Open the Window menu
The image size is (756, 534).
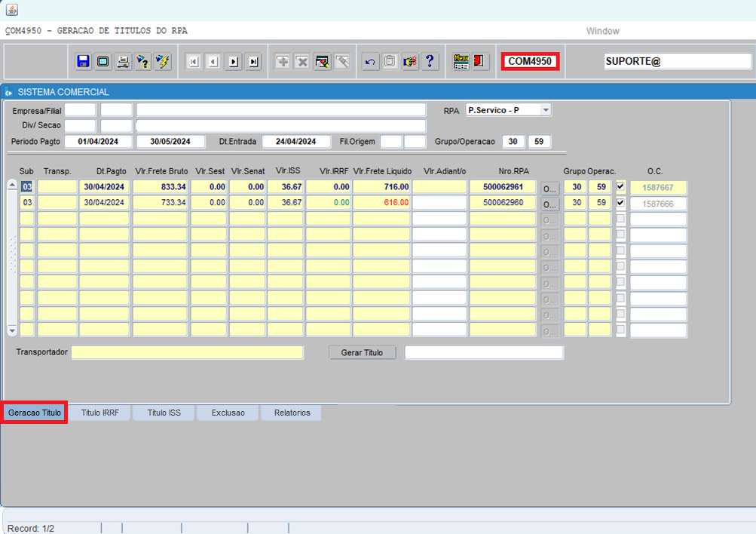(602, 32)
